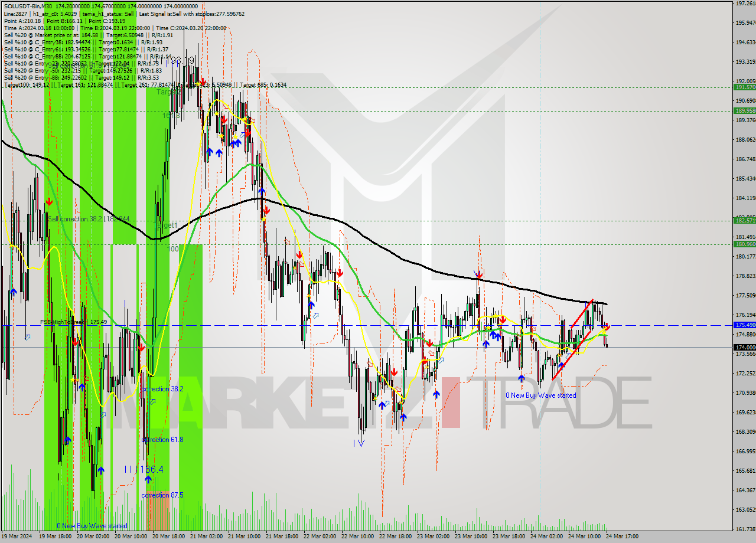This screenshot has height=543, width=756.
Task: Click the green 182.571 price tag
Action: click(x=745, y=220)
